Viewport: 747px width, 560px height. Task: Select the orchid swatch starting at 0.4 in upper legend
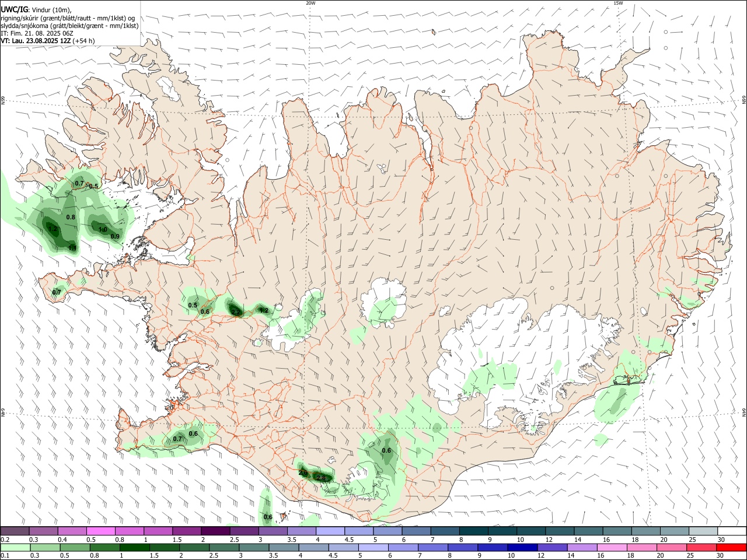pos(72,531)
